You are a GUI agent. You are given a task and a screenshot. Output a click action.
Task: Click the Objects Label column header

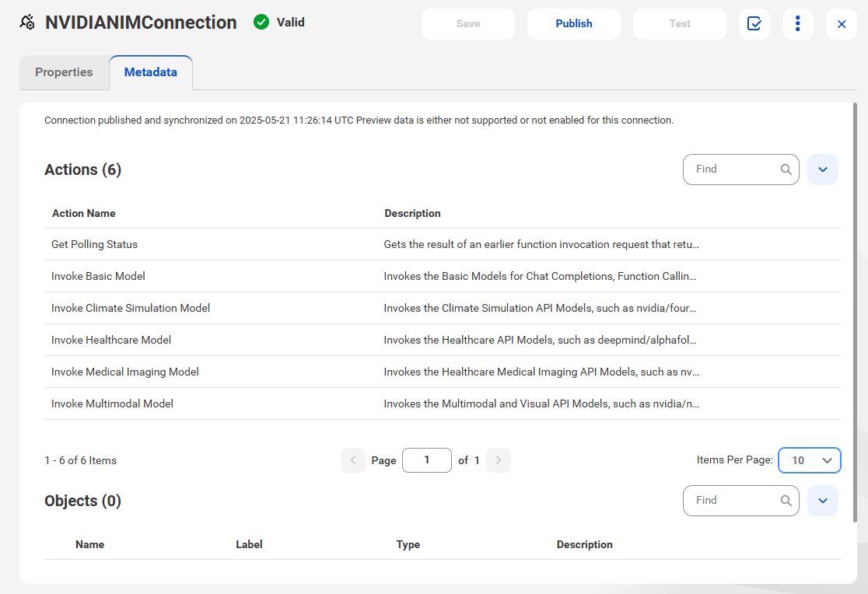pyautogui.click(x=249, y=544)
